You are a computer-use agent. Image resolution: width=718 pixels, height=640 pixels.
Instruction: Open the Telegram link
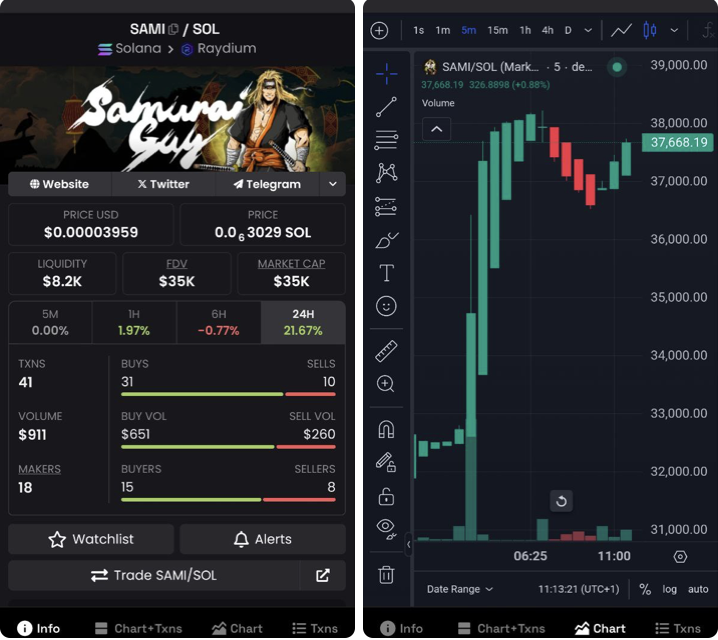pos(267,184)
